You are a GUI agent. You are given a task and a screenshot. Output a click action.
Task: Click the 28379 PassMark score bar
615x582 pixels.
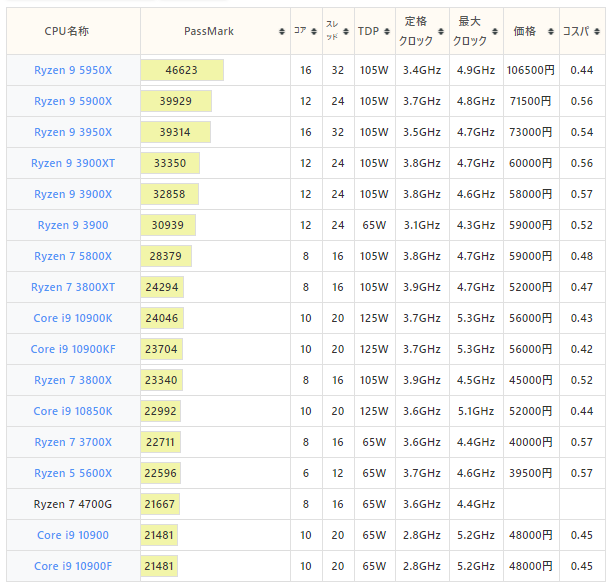pos(166,256)
